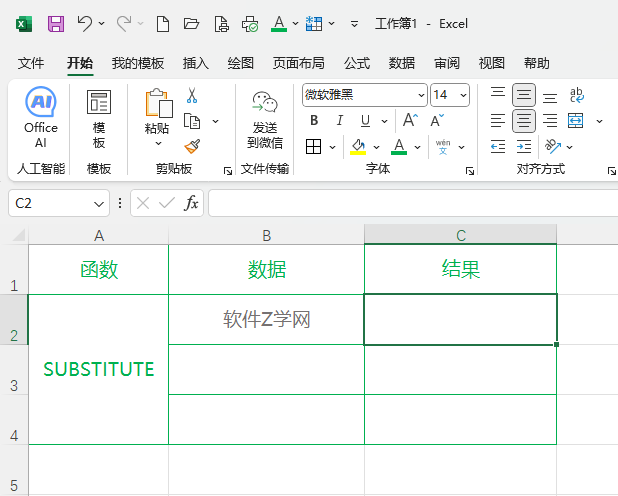Open the 模板 template button

99,118
